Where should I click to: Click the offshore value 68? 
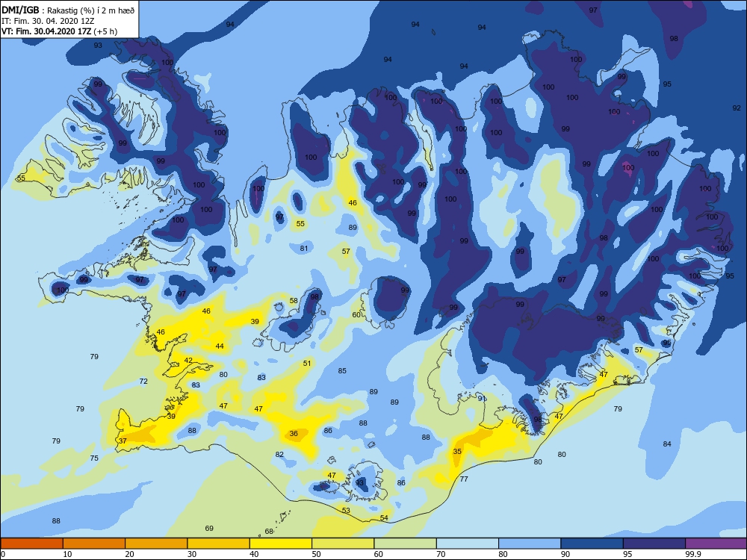tap(269, 532)
